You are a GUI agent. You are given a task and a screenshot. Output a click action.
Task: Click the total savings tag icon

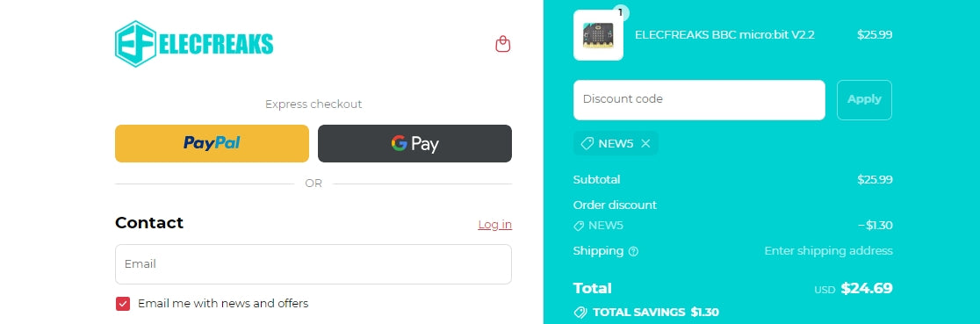point(580,312)
